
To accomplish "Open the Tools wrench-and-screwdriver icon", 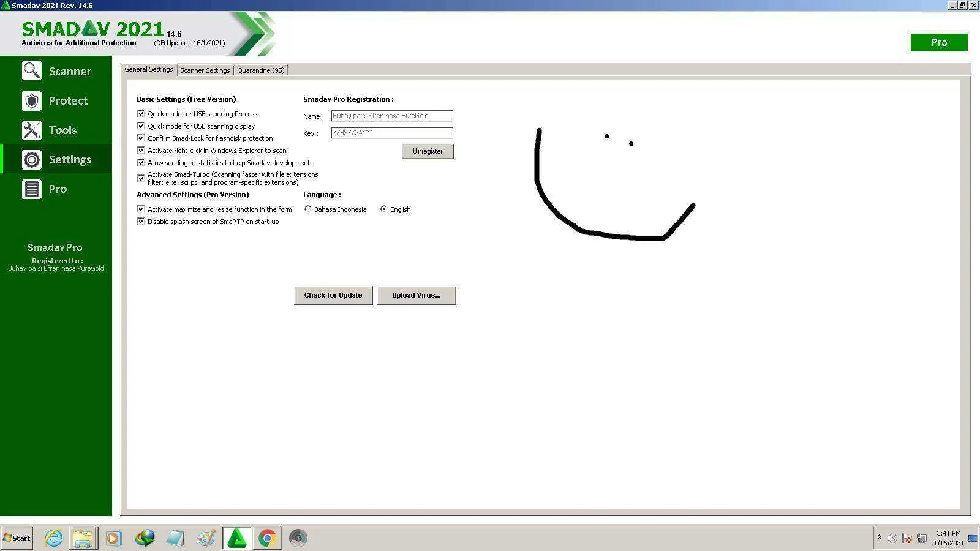I will pyautogui.click(x=32, y=130).
